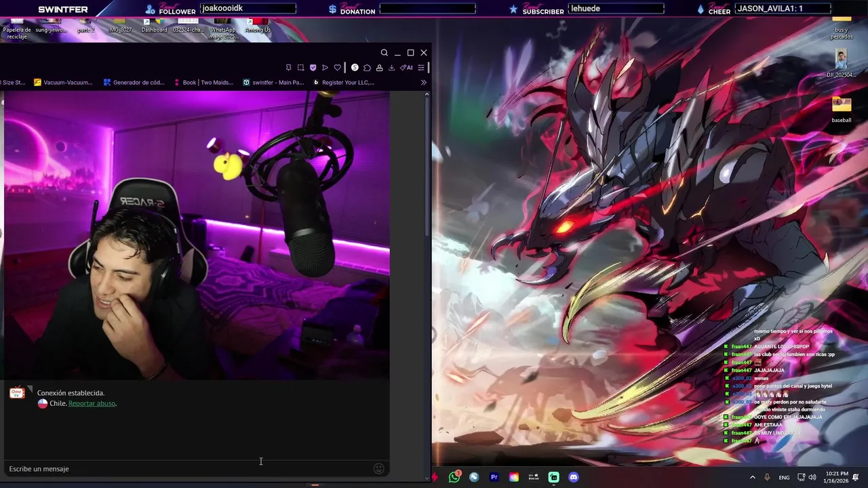Image resolution: width=868 pixels, height=488 pixels.
Task: Open the browser search magnifier icon
Action: click(x=384, y=53)
